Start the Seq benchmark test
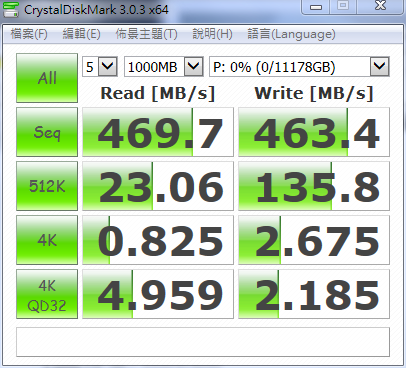 coord(47,132)
